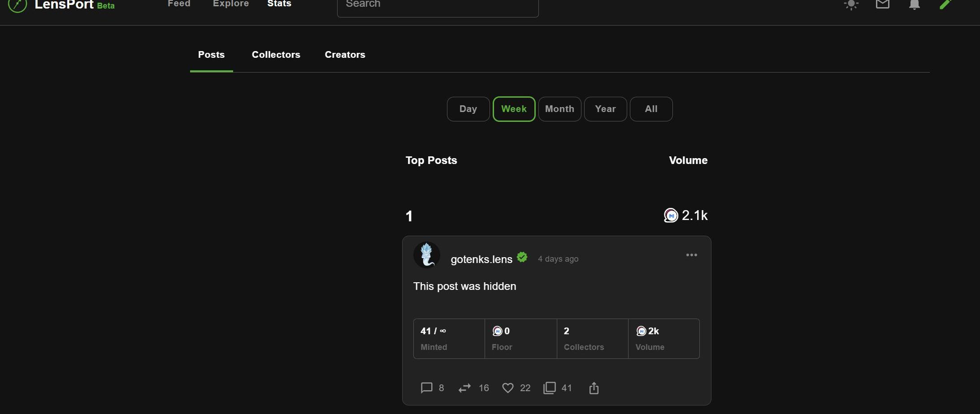
Task: Select the Year time range filter
Action: point(605,109)
